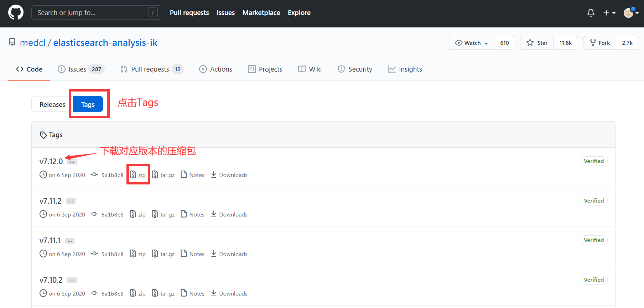Switch to the repository Pull requests tab
Screen dimensions: 644x308
click(x=152, y=69)
